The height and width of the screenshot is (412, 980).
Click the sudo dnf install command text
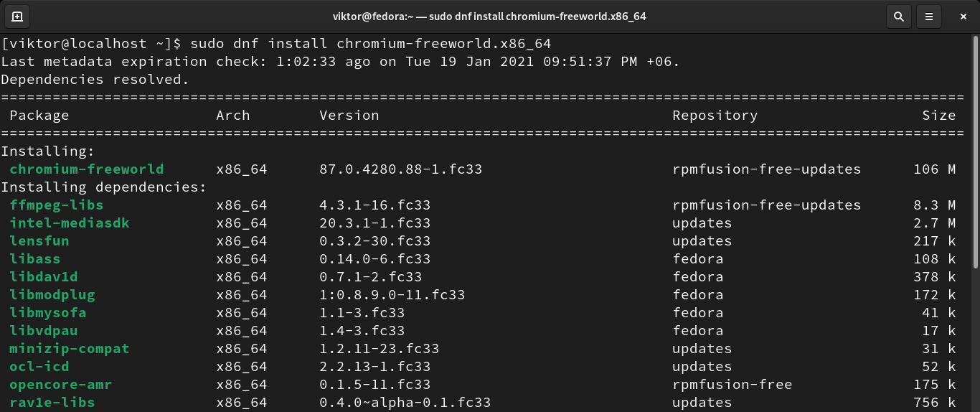(370, 44)
